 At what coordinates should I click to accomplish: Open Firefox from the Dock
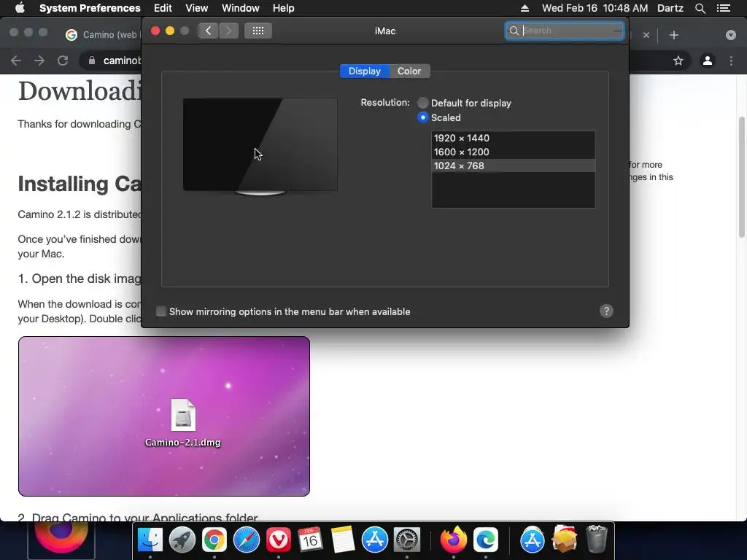[x=453, y=540]
